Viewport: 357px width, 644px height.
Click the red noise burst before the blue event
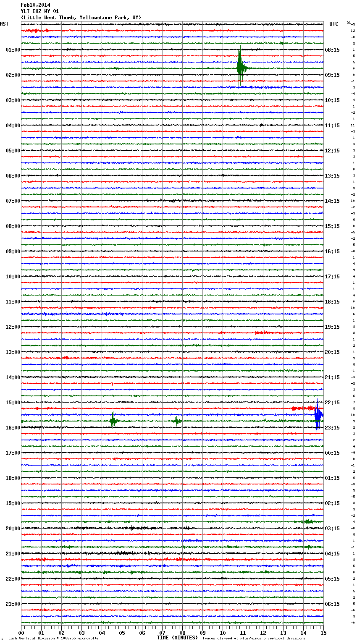point(302,408)
